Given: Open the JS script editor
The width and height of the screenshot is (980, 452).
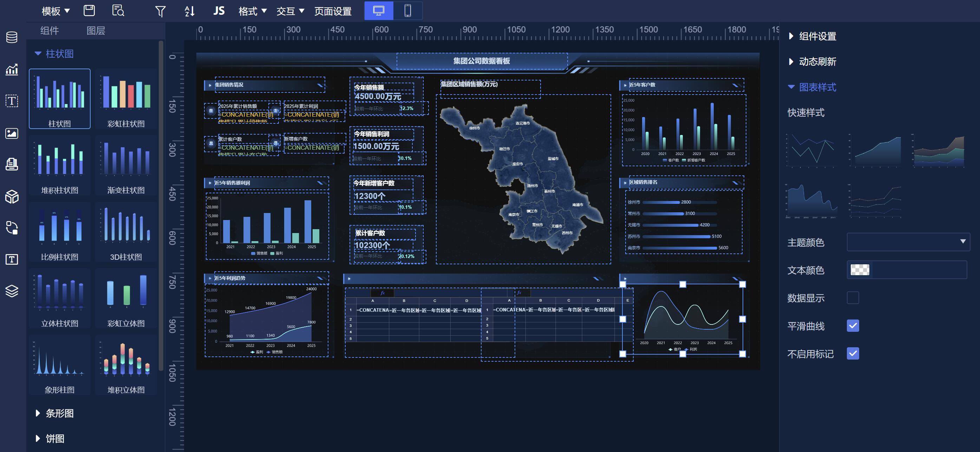Looking at the screenshot, I should point(219,11).
